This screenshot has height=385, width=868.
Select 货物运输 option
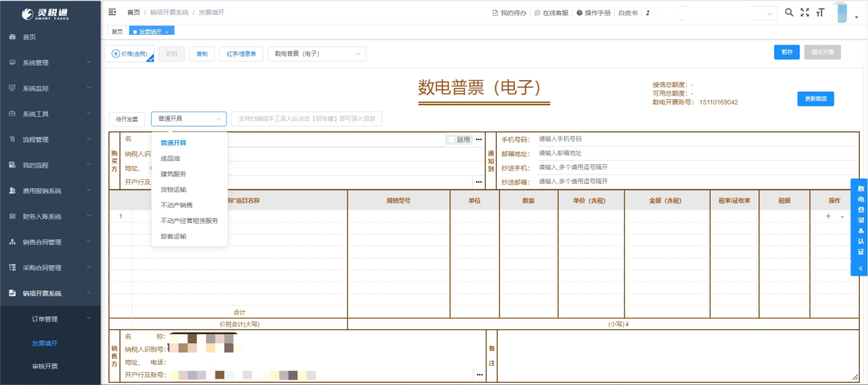pos(189,189)
